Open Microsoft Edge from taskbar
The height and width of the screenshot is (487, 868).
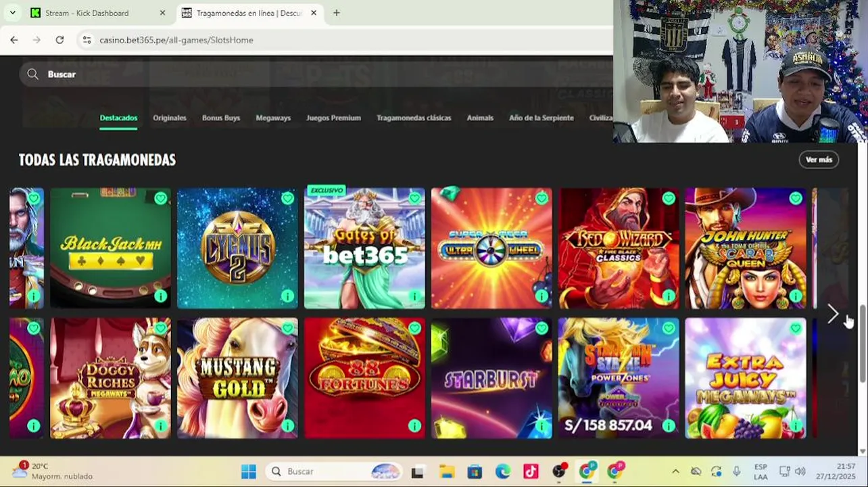[x=502, y=471]
